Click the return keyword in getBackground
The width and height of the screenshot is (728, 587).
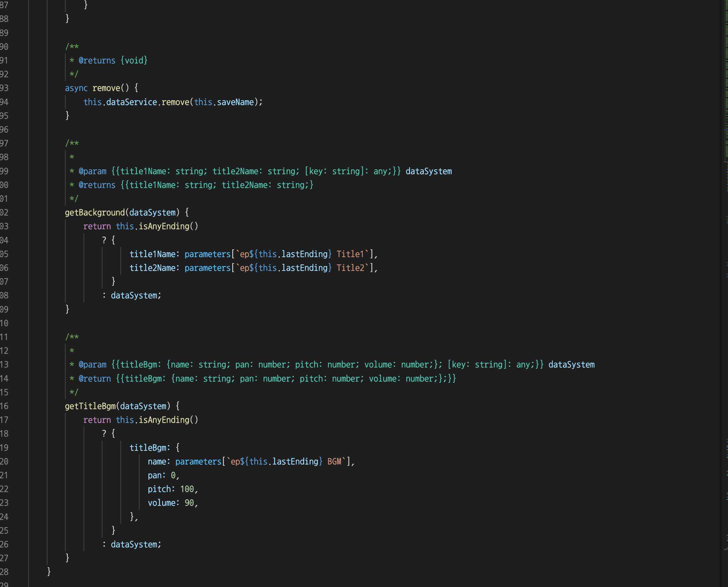97,227
